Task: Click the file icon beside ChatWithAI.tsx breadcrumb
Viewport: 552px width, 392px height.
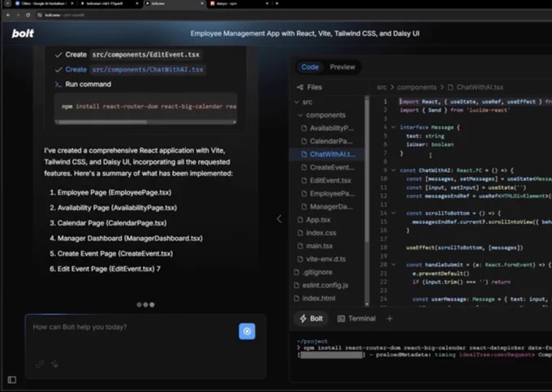Action: (451, 88)
